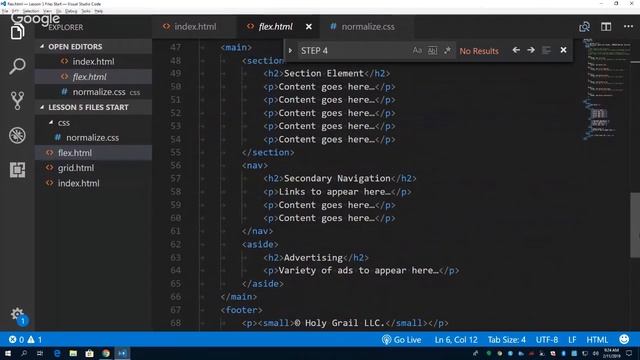The width and height of the screenshot is (640, 360).
Task: Open Google Chrome from taskbar
Action: [106, 353]
